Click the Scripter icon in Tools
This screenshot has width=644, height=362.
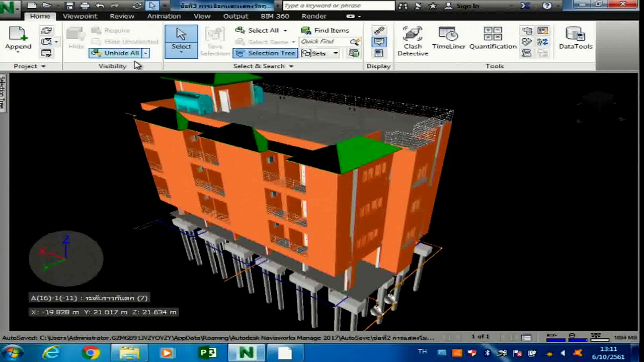coord(527,53)
